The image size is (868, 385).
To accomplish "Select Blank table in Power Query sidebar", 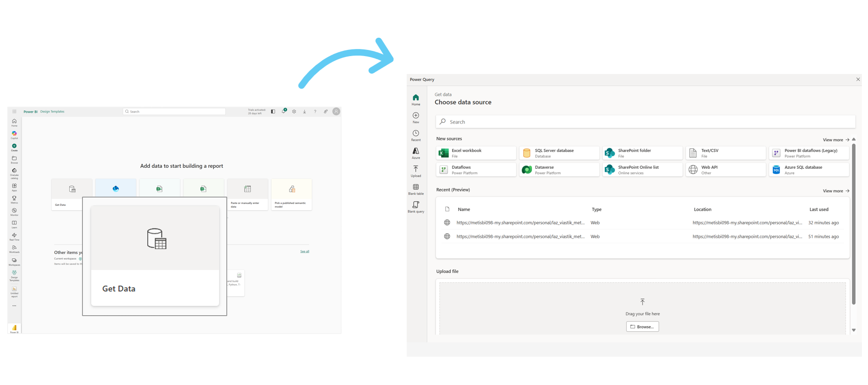I will 416,189.
